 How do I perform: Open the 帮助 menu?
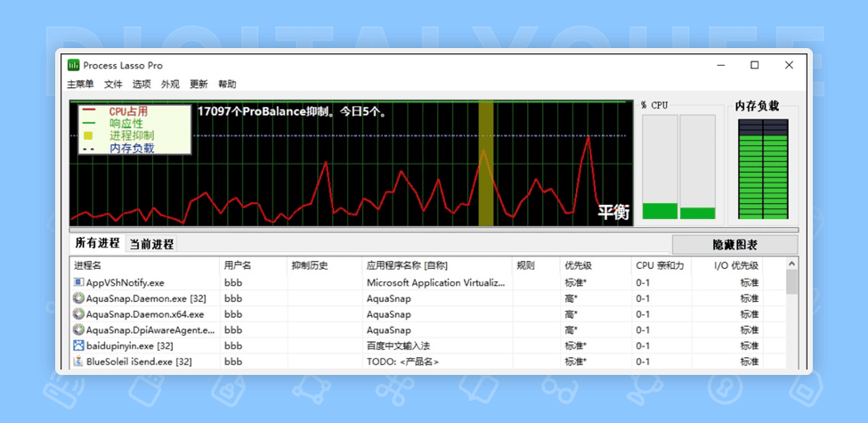pos(227,85)
